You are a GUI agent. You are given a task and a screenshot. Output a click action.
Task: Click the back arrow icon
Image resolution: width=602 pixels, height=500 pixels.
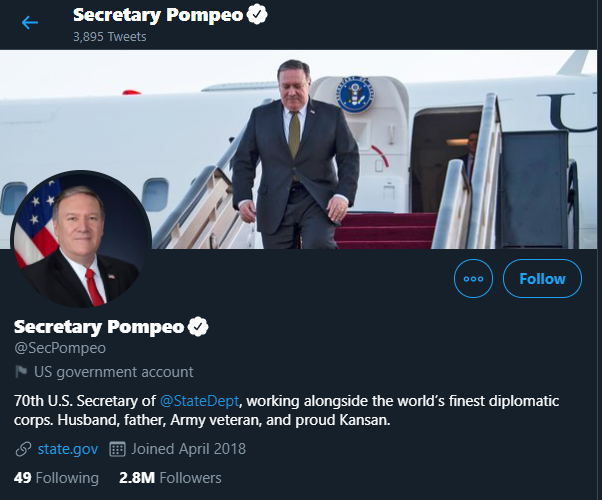point(30,22)
